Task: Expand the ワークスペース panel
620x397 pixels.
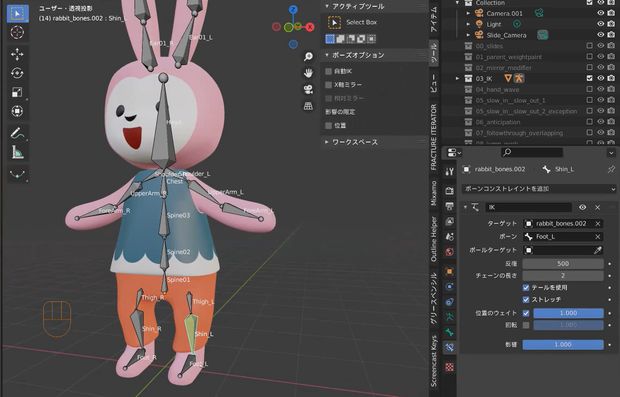Action: point(327,142)
